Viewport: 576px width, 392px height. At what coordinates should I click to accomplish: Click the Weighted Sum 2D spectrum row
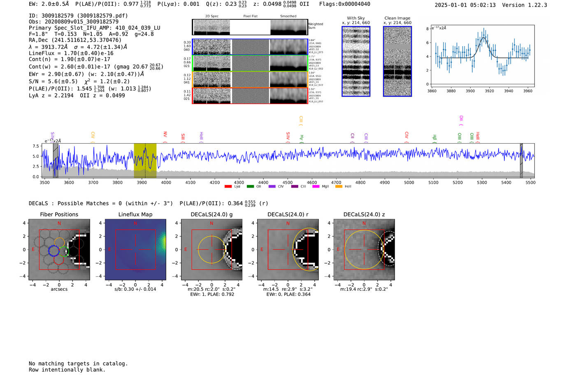pyautogui.click(x=250, y=27)
